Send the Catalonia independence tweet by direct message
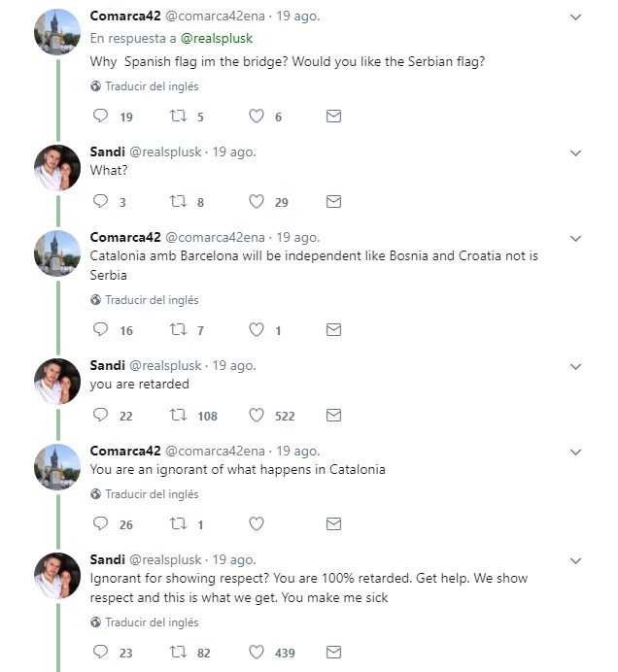 [x=333, y=330]
